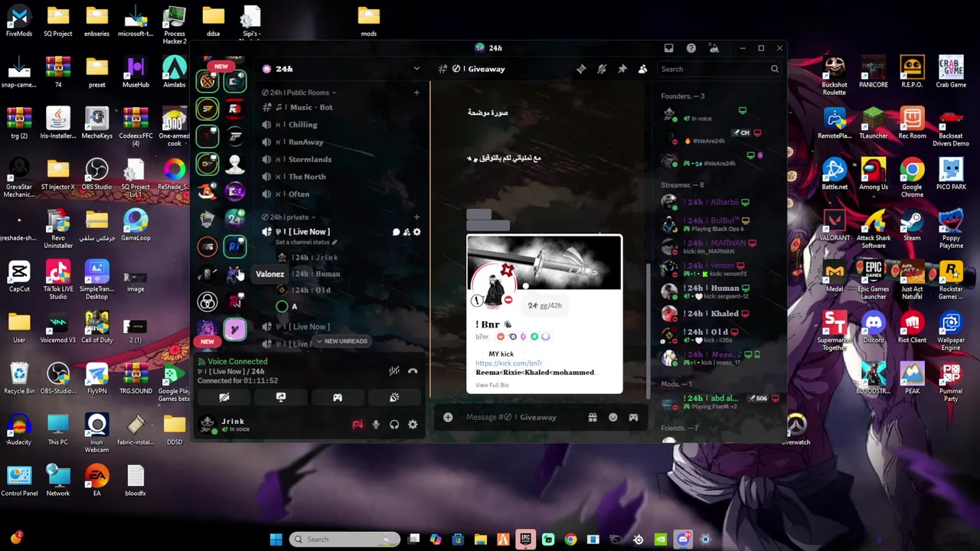Image resolution: width=980 pixels, height=551 pixels.
Task: Select the pink highlighted server icon
Action: tap(235, 329)
